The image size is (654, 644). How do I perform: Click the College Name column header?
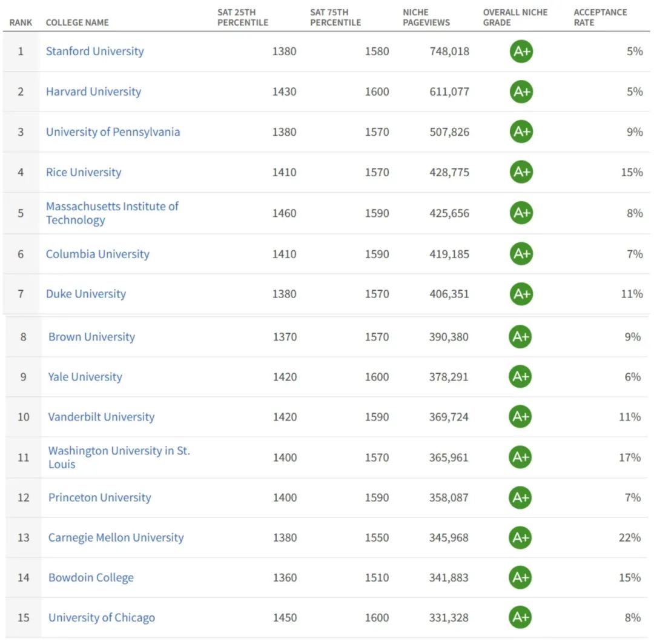point(78,22)
